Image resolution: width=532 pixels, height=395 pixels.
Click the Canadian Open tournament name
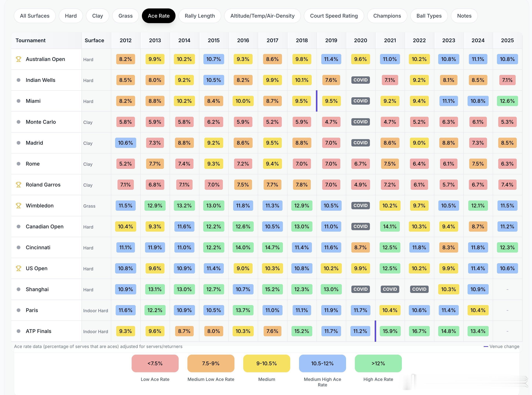[45, 227]
